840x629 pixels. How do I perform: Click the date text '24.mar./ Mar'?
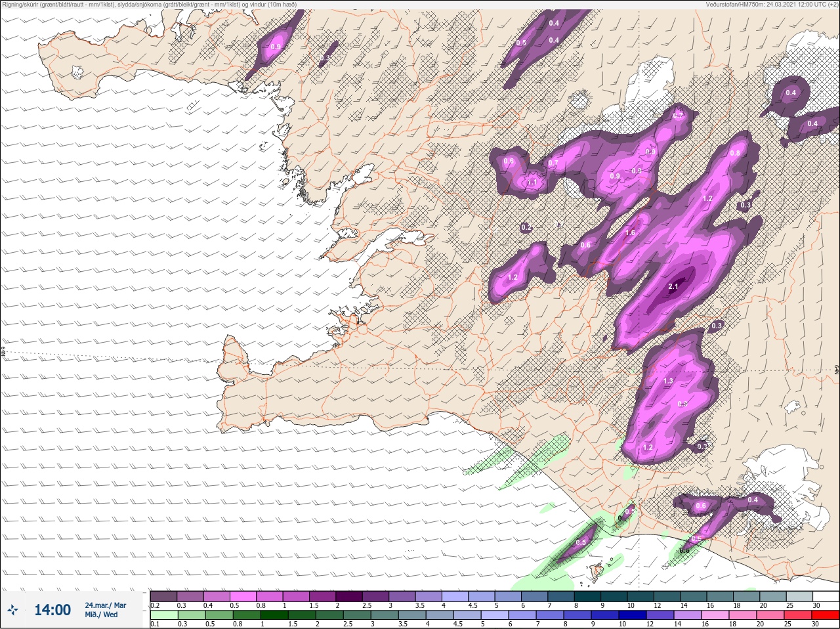[x=106, y=605]
